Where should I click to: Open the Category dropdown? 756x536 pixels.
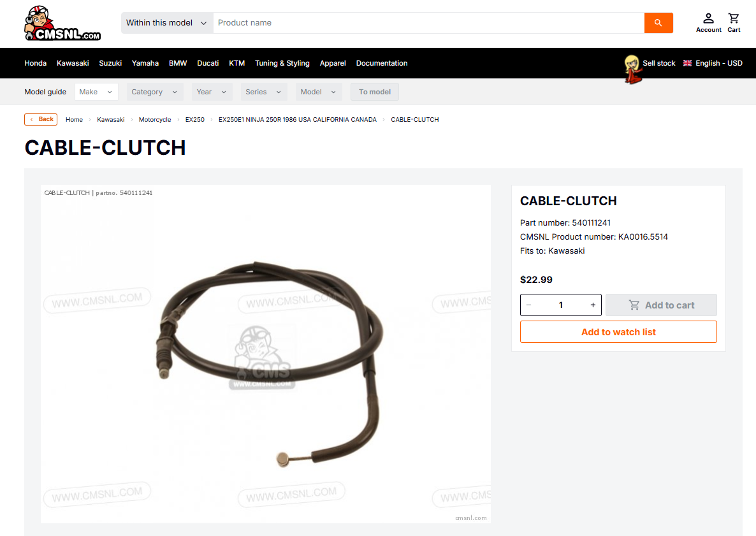tap(155, 92)
